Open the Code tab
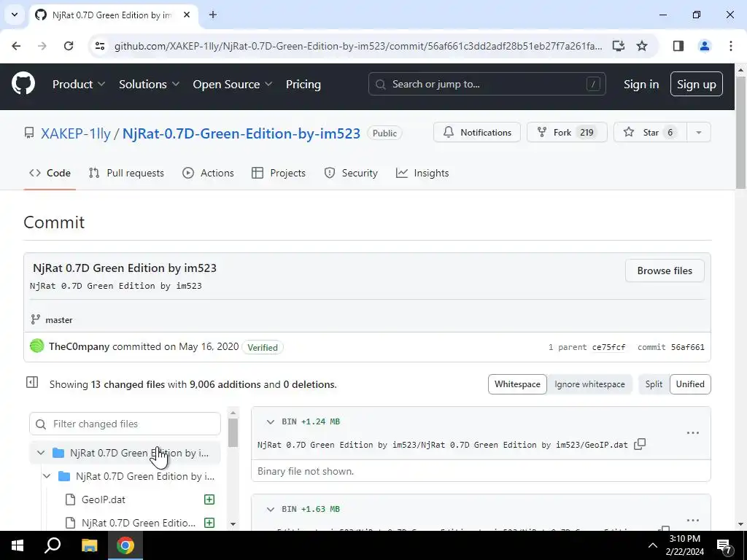 (50, 173)
